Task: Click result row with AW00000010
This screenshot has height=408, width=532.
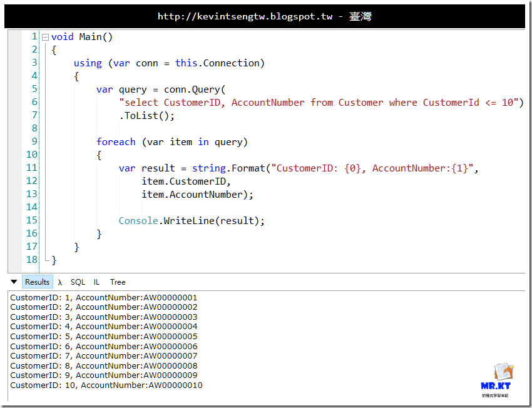Action: (x=106, y=385)
